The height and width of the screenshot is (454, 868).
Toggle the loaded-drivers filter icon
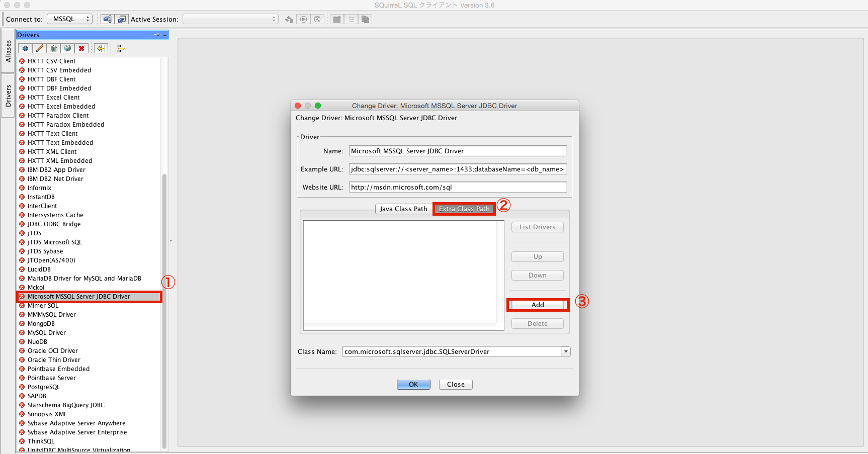click(x=121, y=48)
